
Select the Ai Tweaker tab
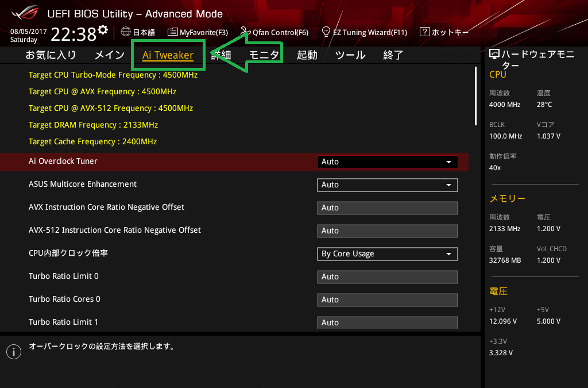tap(168, 55)
